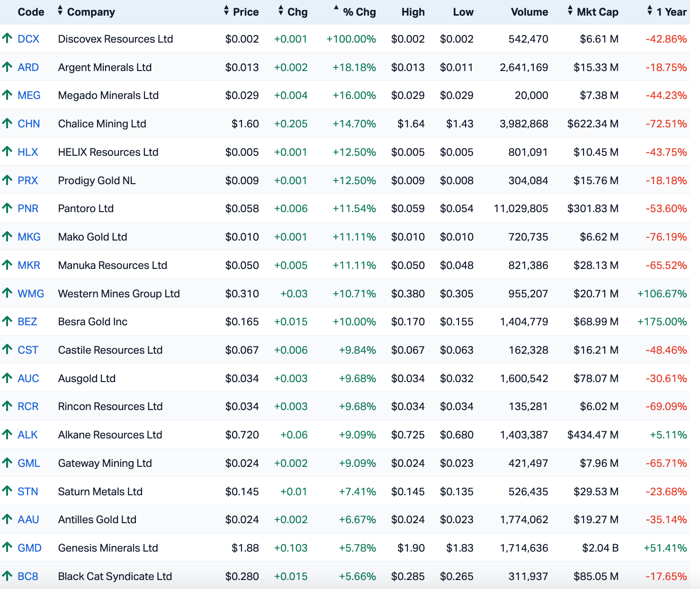
Task: Open the BEZ stock code link
Action: [27, 321]
